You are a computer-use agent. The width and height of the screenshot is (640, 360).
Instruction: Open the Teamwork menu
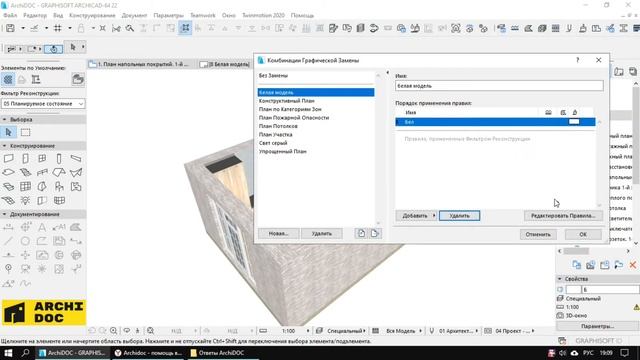tap(203, 15)
